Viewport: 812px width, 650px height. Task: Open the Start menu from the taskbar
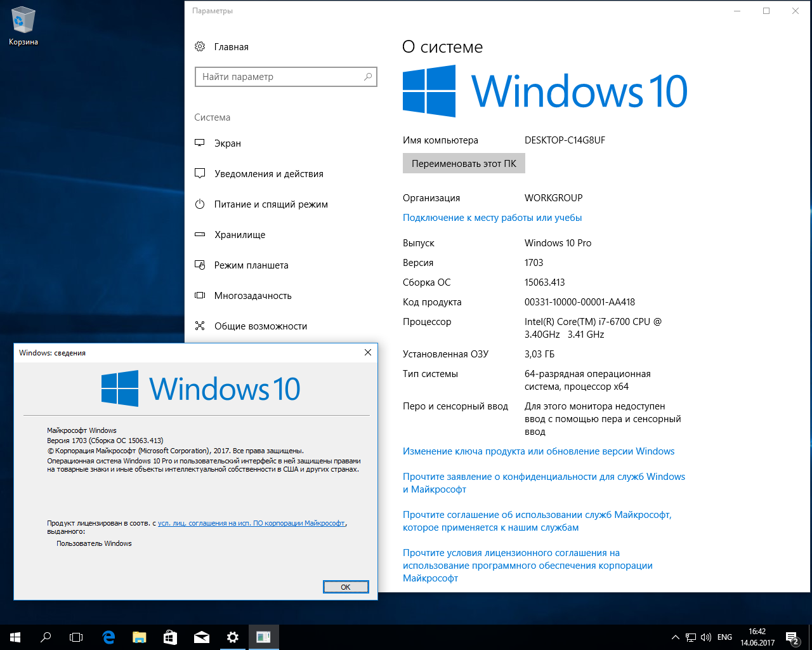point(15,637)
